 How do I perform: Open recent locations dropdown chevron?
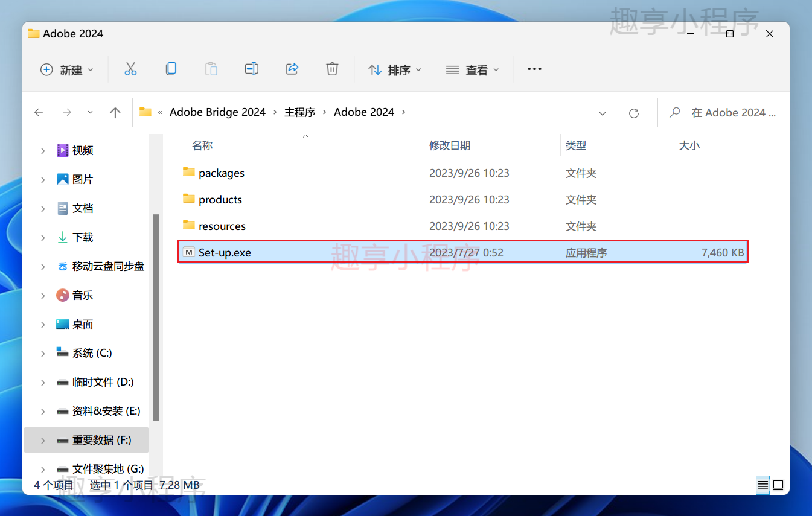click(x=91, y=112)
